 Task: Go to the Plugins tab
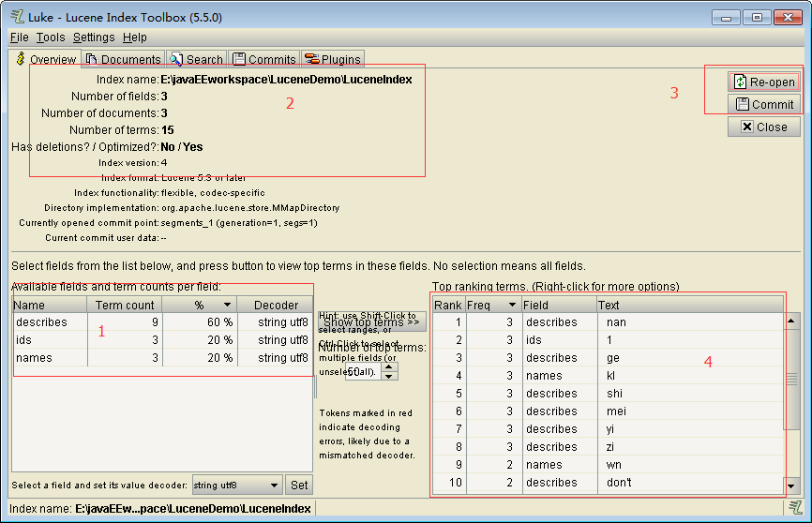(332, 59)
